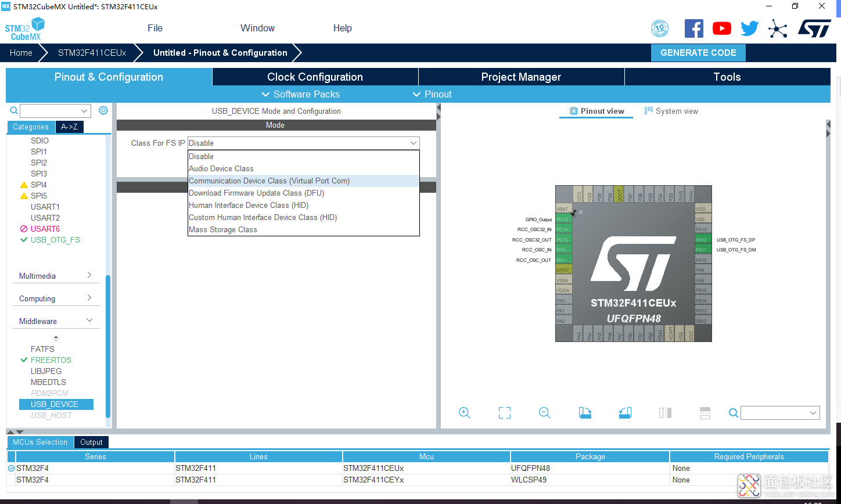Open the Output tab

pos(91,442)
